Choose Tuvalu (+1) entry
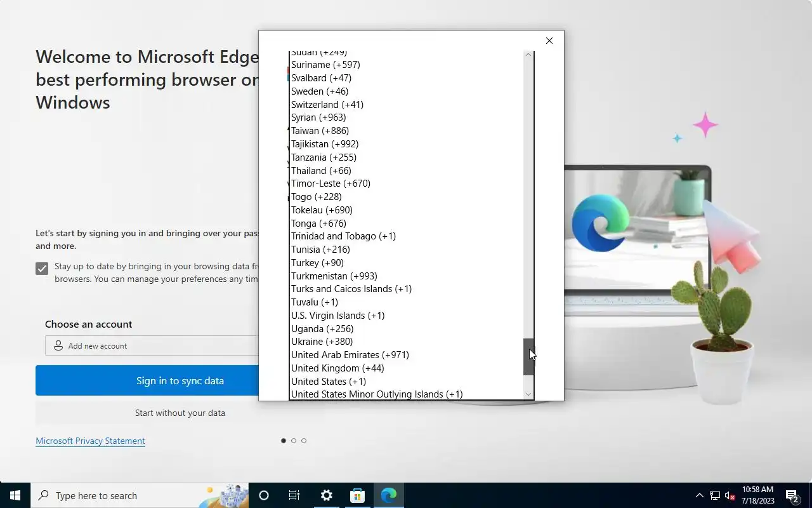Screen dimensions: 812x508 pos(406,302)
